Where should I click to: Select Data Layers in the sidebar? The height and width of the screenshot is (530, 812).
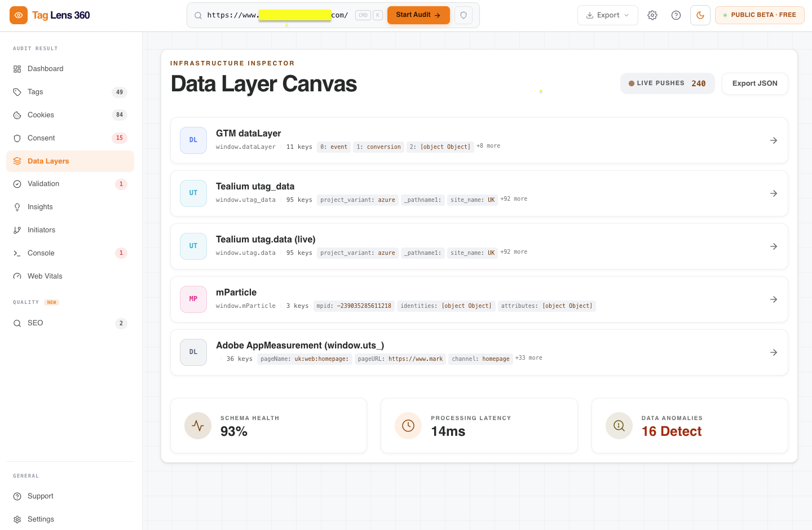[70, 161]
